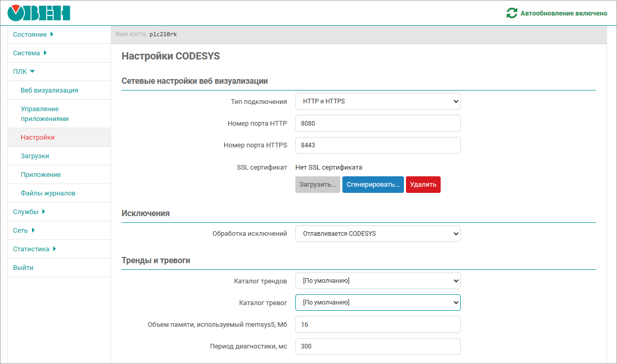Expand the Сеть sidebar section

[24, 231]
